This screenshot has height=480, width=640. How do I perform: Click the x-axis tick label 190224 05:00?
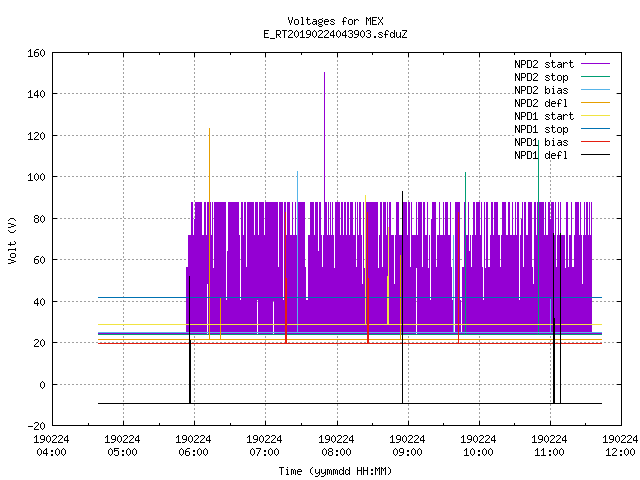coord(122,446)
